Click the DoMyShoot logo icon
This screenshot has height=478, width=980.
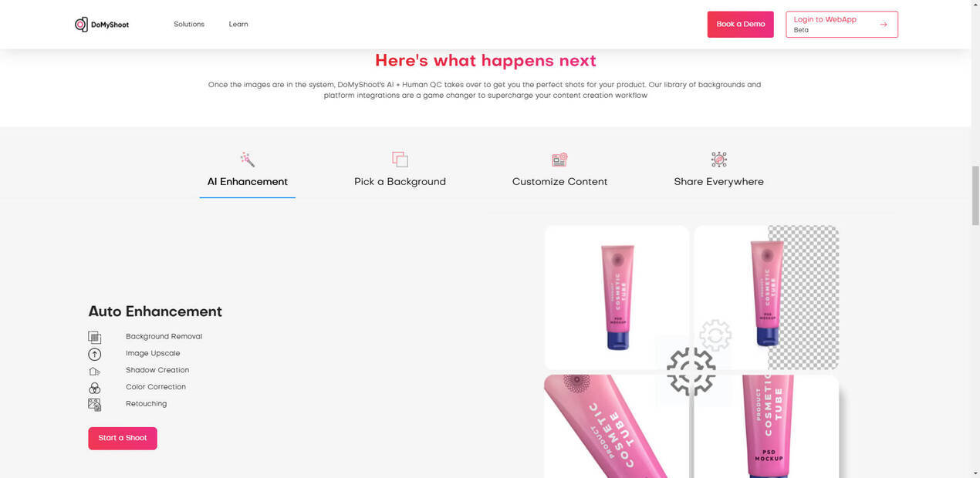(x=81, y=25)
